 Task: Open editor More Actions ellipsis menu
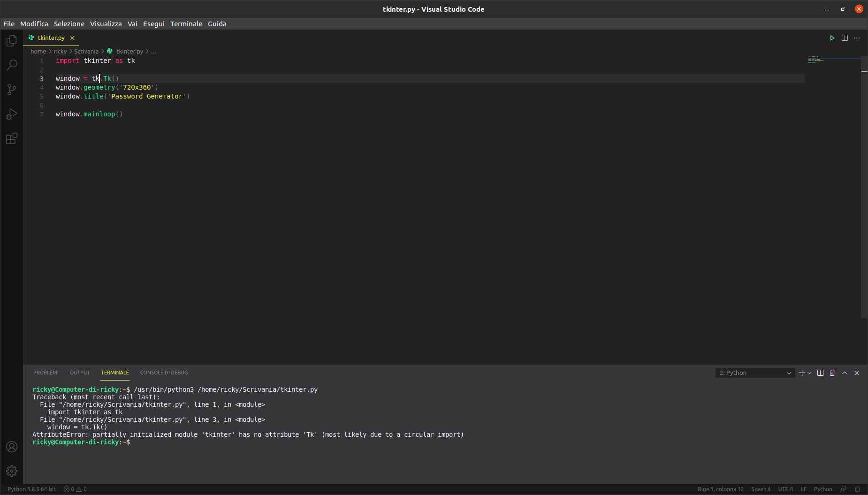click(857, 38)
